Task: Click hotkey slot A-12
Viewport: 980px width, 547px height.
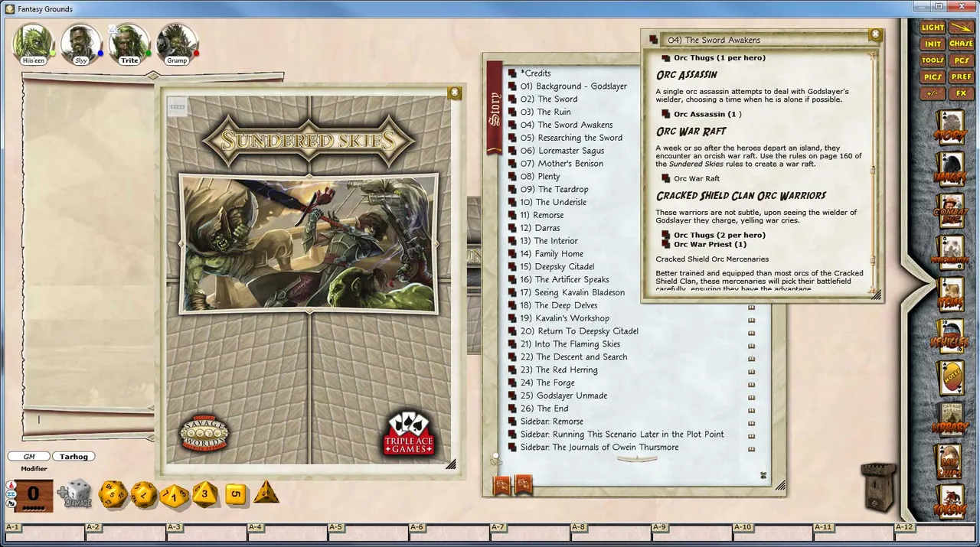Action: click(936, 532)
